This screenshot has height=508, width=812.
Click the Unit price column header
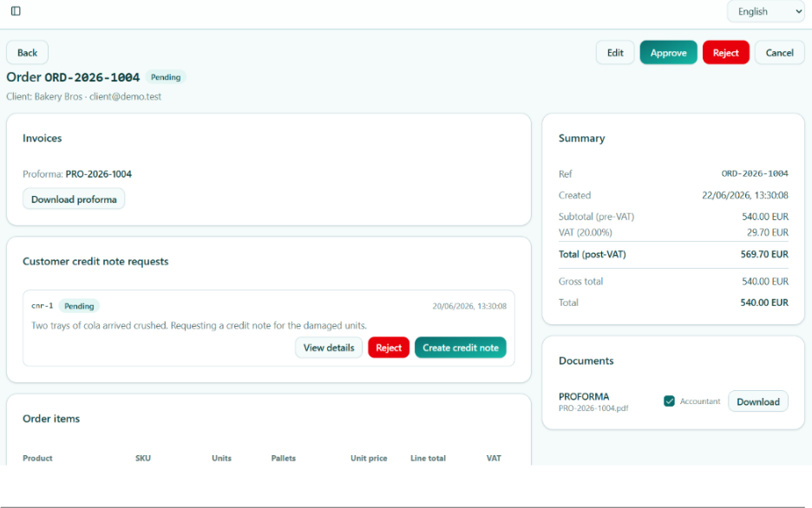(x=369, y=458)
